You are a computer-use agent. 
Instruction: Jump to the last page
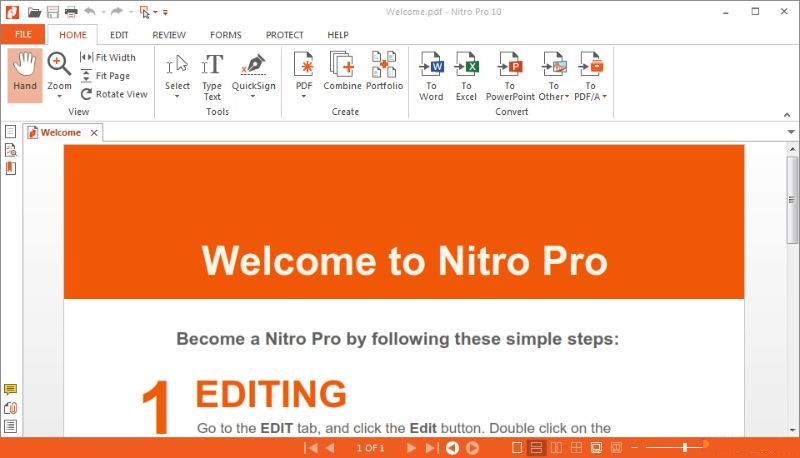point(432,448)
